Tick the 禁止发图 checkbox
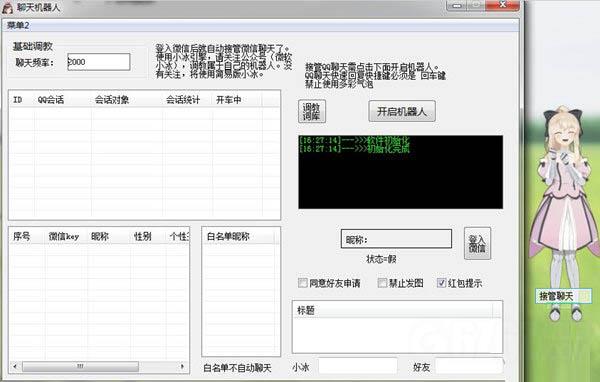The height and width of the screenshot is (382, 600). click(382, 283)
